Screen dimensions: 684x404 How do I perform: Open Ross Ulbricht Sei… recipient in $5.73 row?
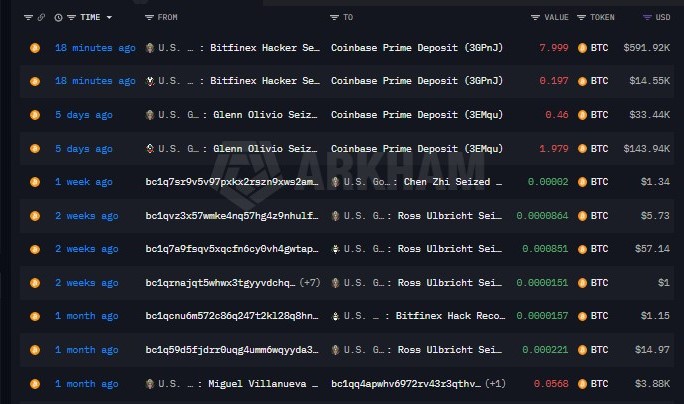(450, 216)
